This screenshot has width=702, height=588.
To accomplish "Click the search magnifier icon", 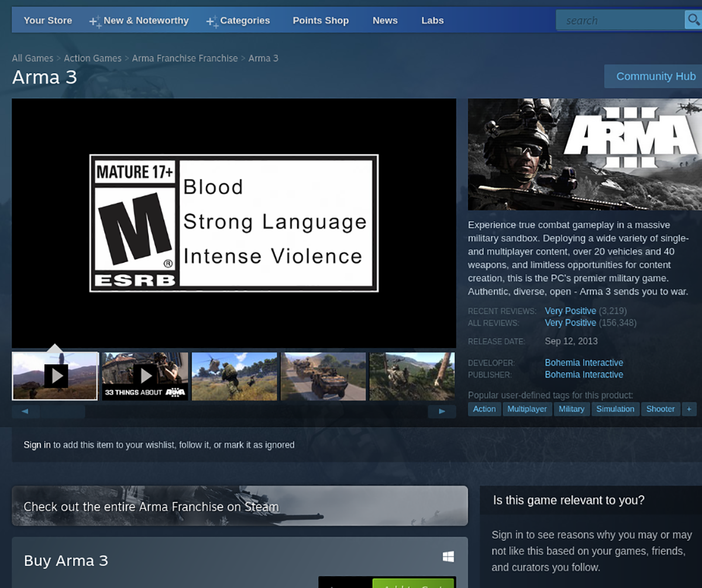I will [x=693, y=20].
